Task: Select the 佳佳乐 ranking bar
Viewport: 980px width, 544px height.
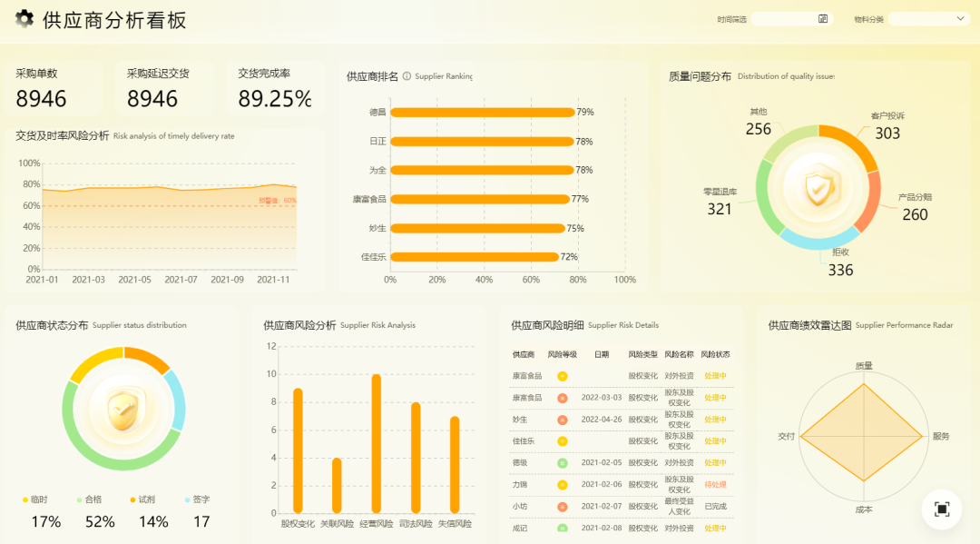Action: (x=475, y=257)
